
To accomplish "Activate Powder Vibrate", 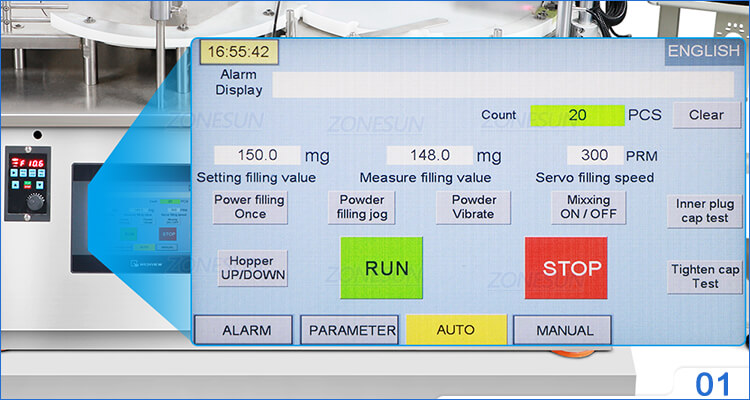I will 473,207.
